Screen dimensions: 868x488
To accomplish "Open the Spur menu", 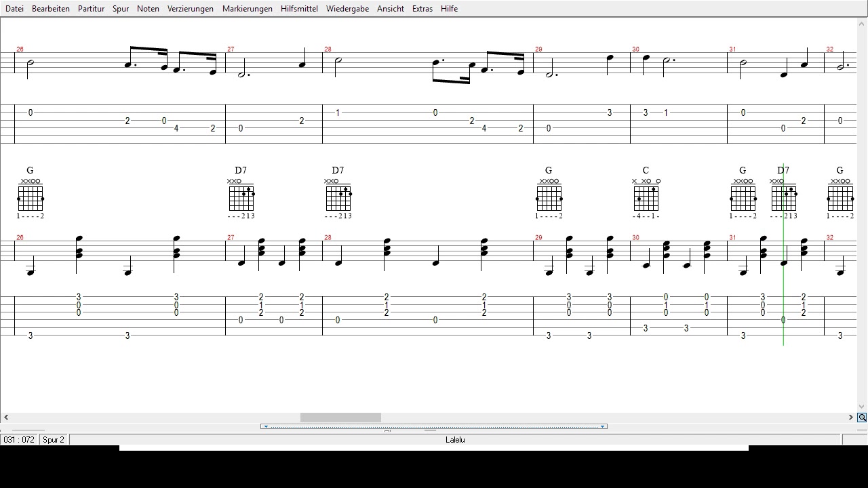I will 121,9.
